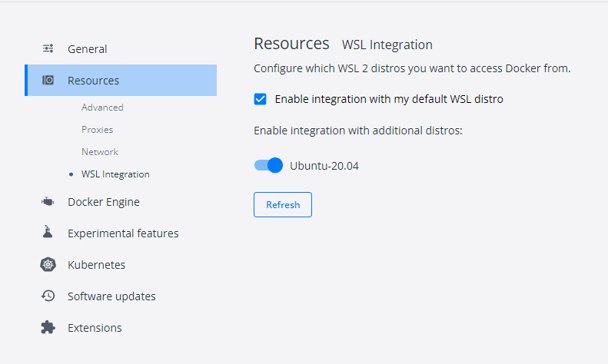
Task: Click the Docker Engine whale icon
Action: [x=48, y=202]
